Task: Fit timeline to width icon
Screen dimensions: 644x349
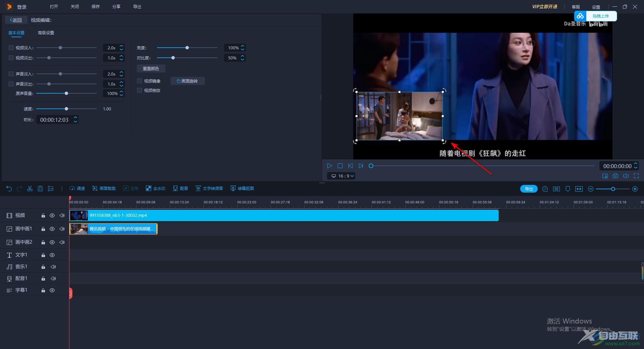Action: pos(579,189)
